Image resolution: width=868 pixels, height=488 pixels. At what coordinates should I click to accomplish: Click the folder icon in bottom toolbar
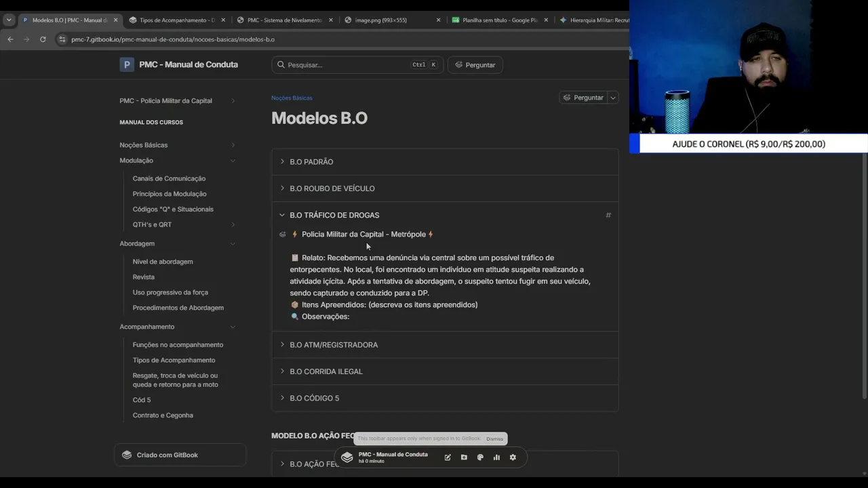464,457
